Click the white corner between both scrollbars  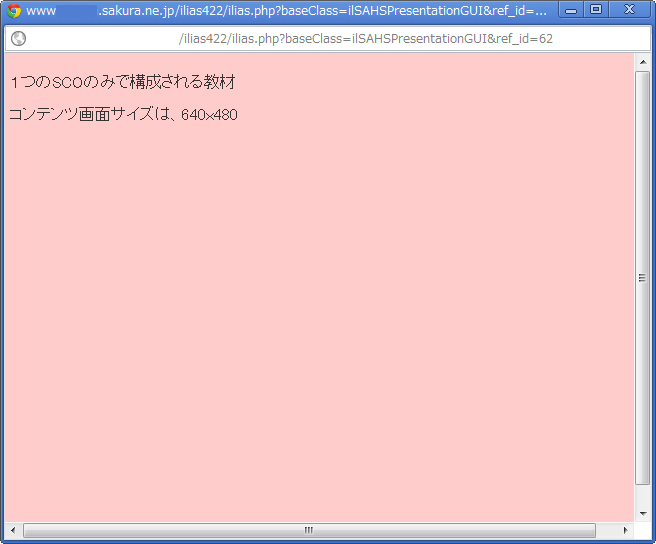coord(642,529)
